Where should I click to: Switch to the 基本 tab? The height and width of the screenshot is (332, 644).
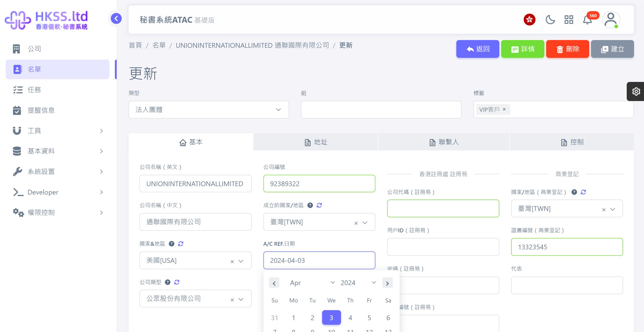[191, 142]
